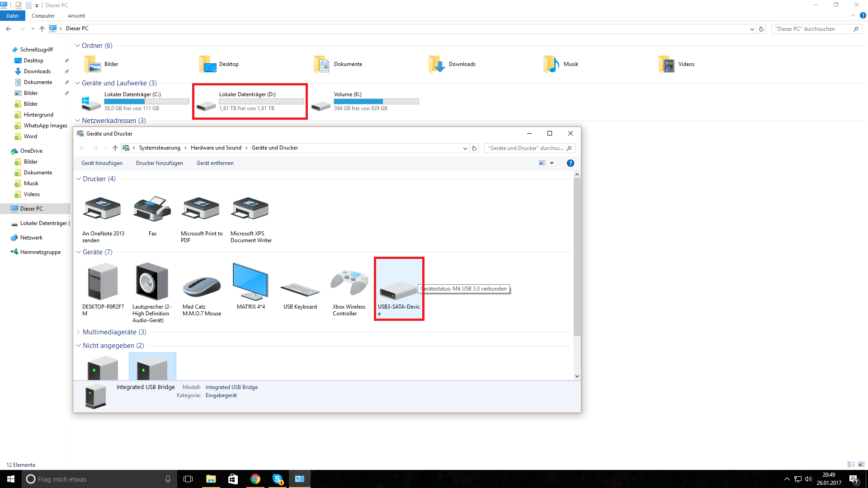Screen dimensions: 868x488
Task: Open Google Chrome from the taskbar
Action: pos(255,479)
